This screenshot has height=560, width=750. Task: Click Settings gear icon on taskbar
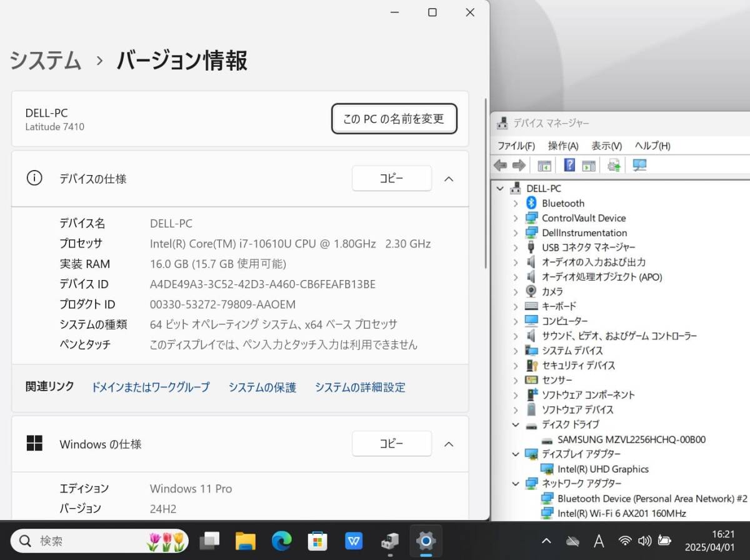(x=426, y=541)
